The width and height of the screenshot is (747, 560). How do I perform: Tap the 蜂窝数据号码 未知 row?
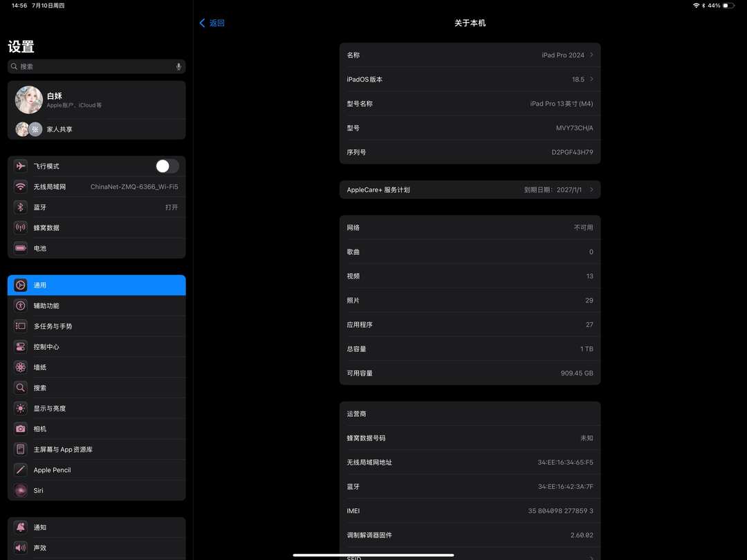coord(470,438)
